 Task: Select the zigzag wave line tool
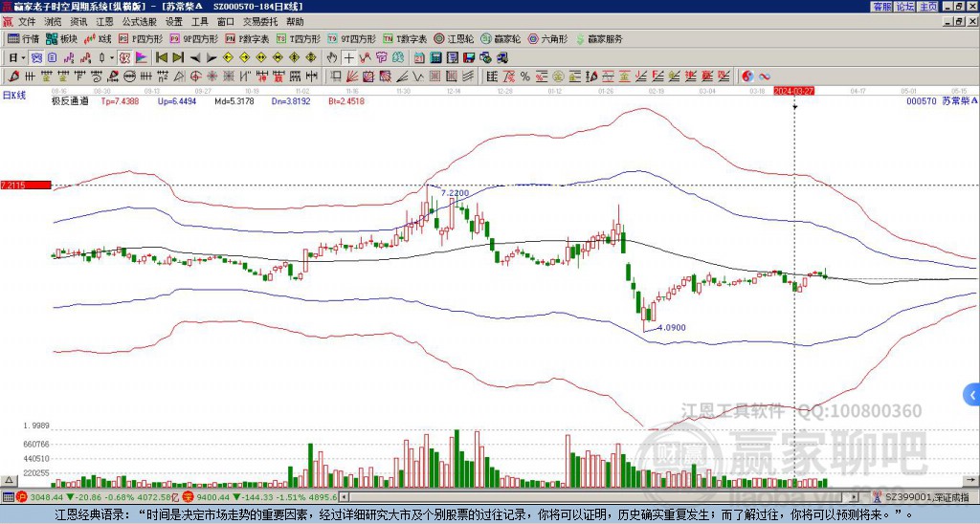click(417, 76)
